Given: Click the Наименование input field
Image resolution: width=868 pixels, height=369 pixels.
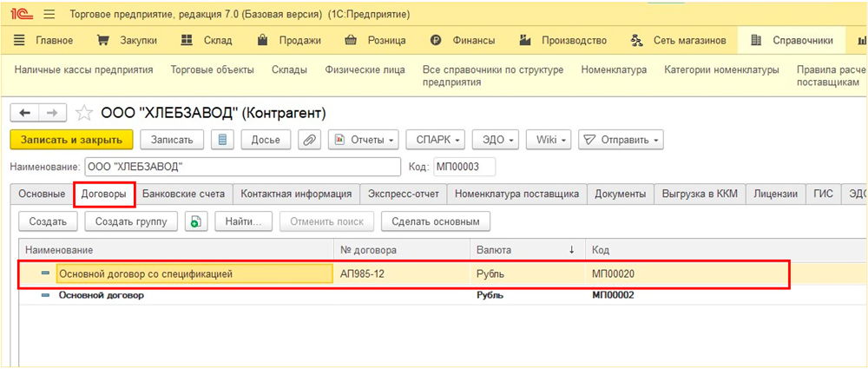Looking at the screenshot, I should tap(241, 167).
